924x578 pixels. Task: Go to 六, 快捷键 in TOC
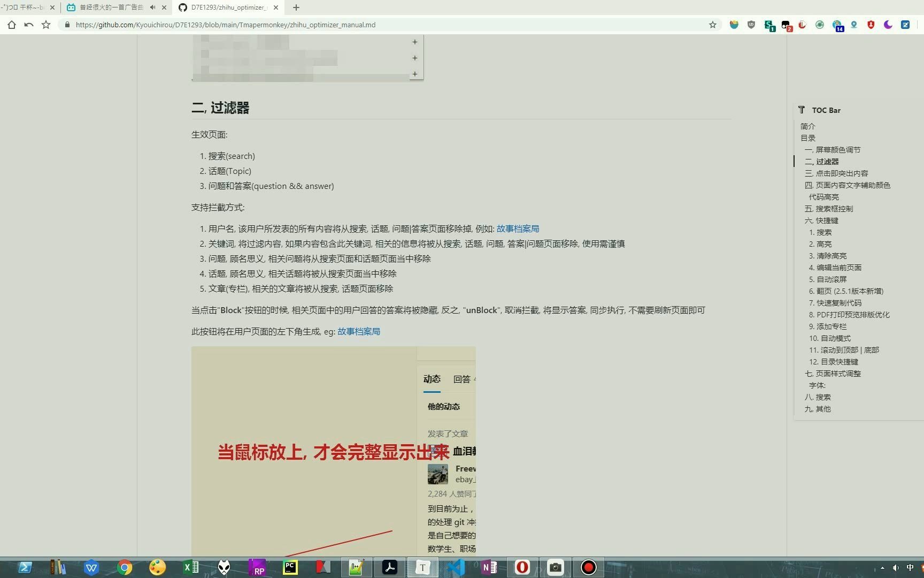[821, 220]
